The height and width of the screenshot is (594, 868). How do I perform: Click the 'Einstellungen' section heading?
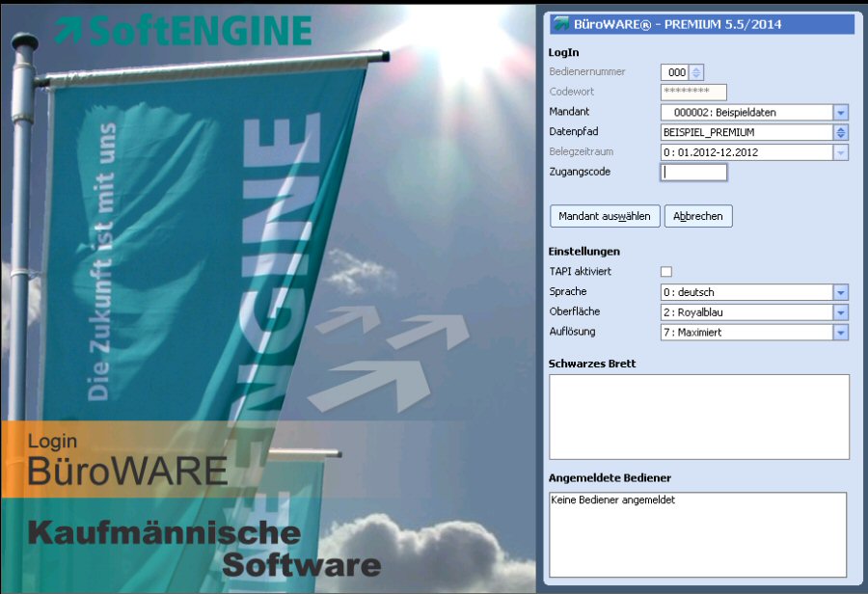584,252
